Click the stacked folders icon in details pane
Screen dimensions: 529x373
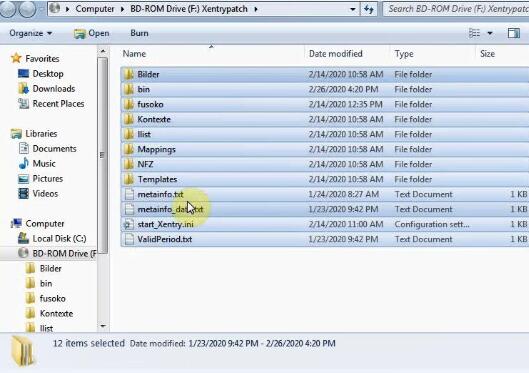click(23, 352)
